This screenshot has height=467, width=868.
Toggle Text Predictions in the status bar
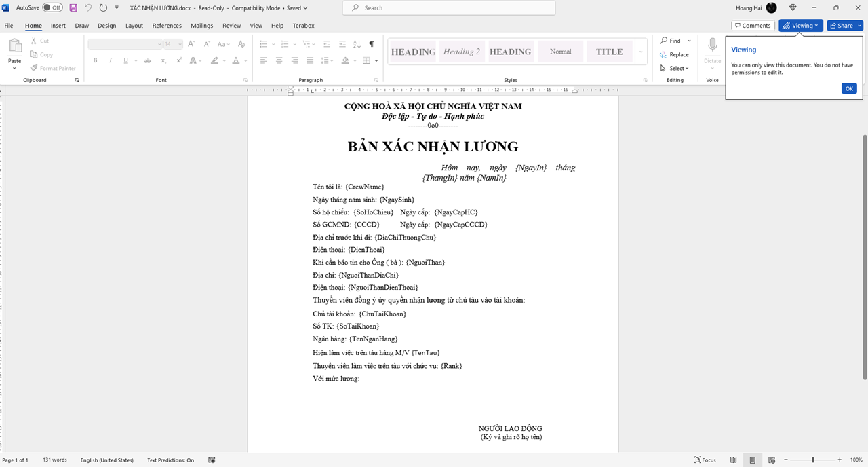[x=170, y=460]
